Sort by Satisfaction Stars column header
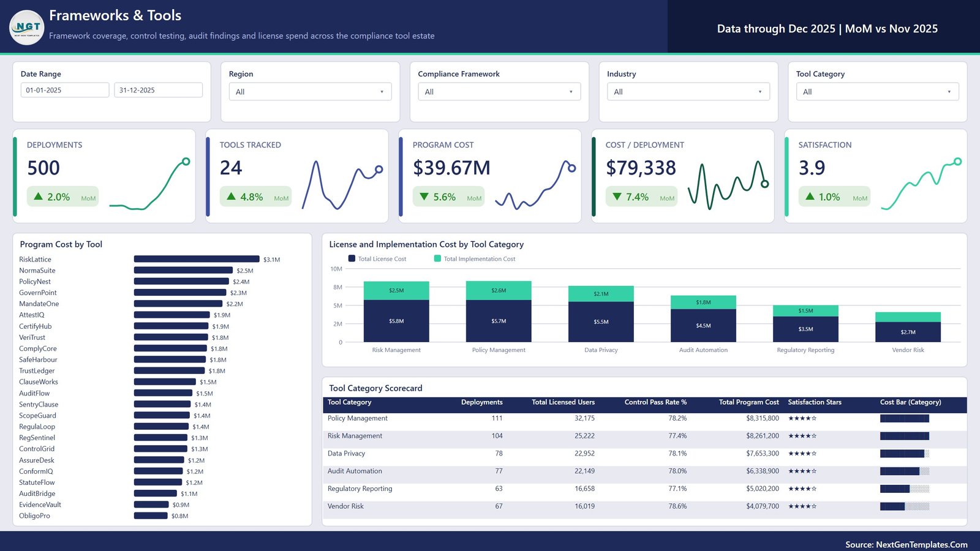Image resolution: width=980 pixels, height=551 pixels. [815, 402]
